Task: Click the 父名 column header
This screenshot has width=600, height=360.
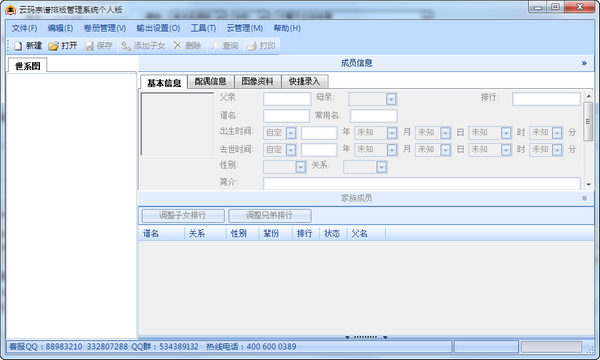Action: [x=366, y=233]
